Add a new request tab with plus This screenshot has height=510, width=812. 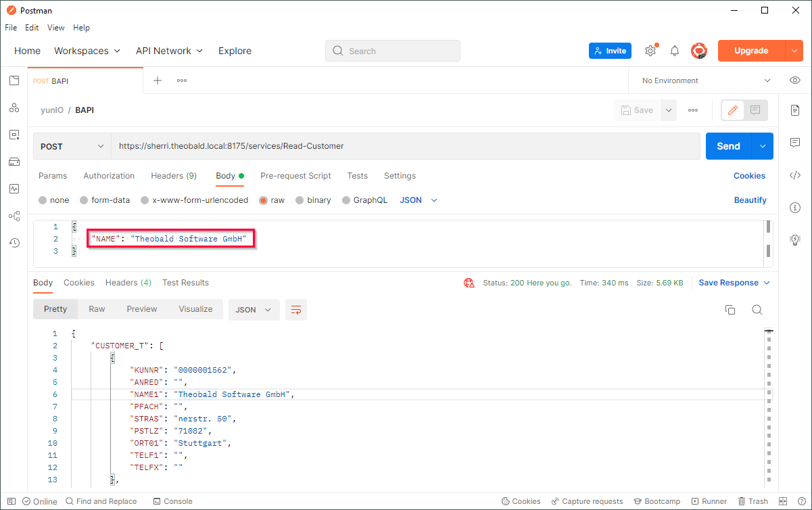(x=158, y=80)
